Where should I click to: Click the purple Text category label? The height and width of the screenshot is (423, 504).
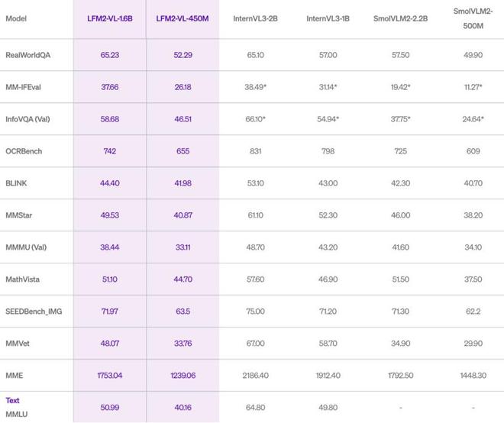click(12, 401)
